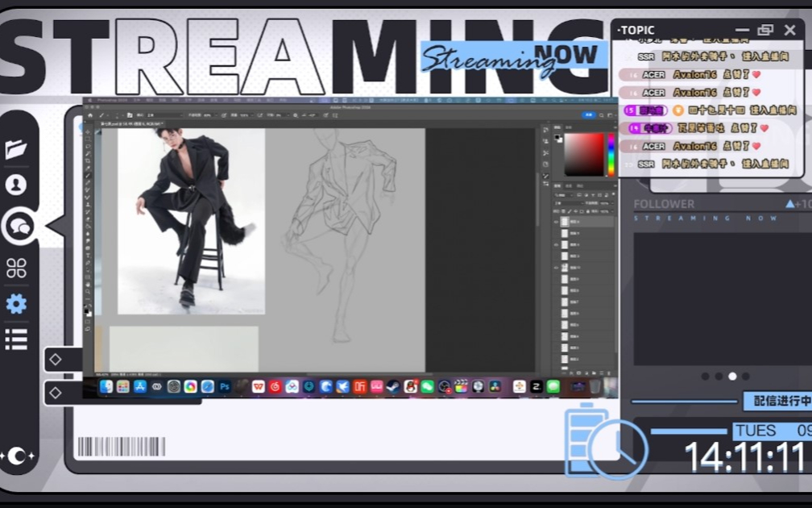Open the brush blend mode dropdown
This screenshot has width=812, height=508.
(x=164, y=115)
